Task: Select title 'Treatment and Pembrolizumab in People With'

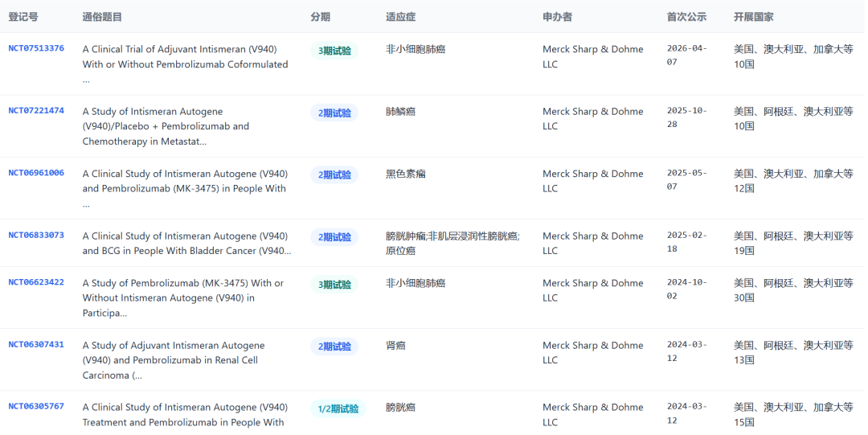Action: tap(185, 415)
